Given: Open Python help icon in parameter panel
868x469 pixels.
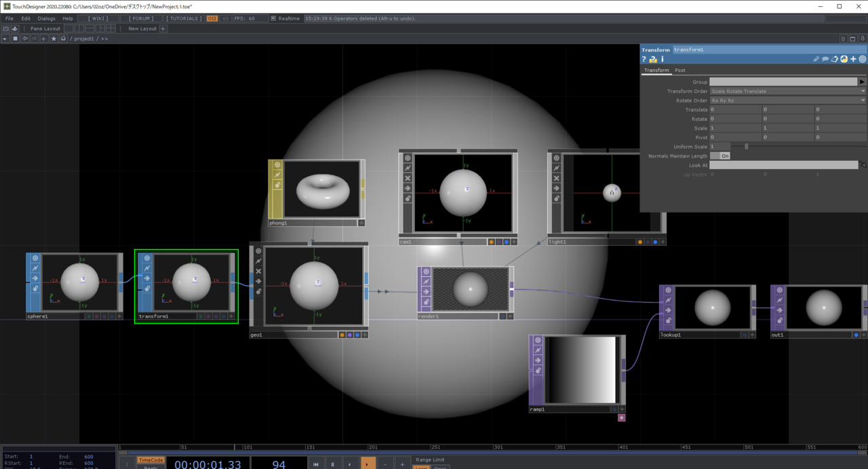Looking at the screenshot, I should click(x=653, y=60).
